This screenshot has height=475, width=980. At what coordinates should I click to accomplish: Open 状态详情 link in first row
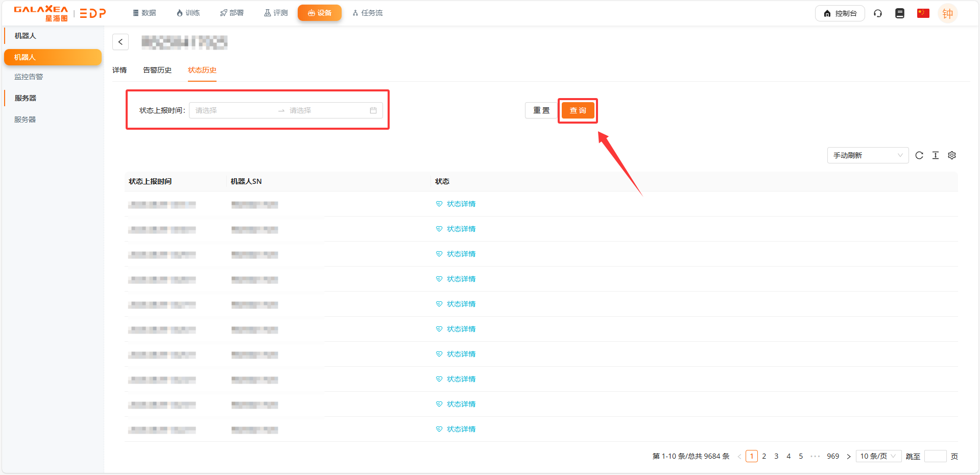461,204
